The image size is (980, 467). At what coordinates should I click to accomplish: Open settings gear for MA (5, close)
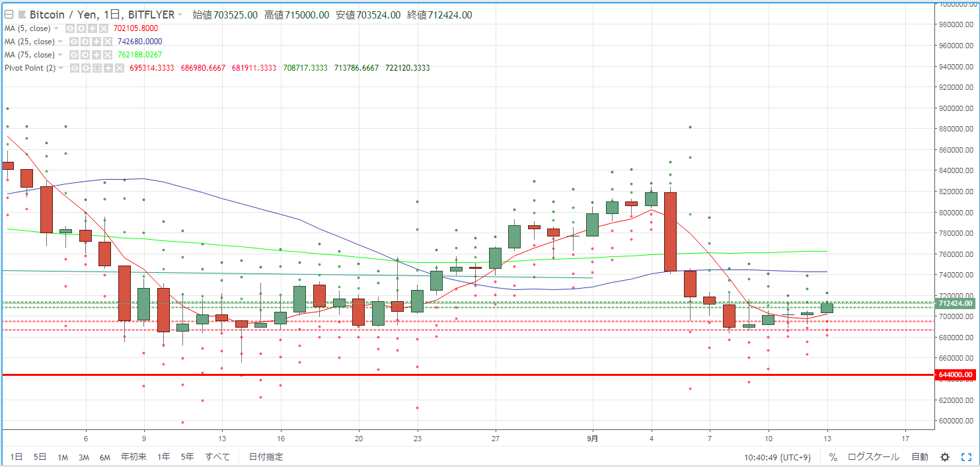(x=81, y=28)
